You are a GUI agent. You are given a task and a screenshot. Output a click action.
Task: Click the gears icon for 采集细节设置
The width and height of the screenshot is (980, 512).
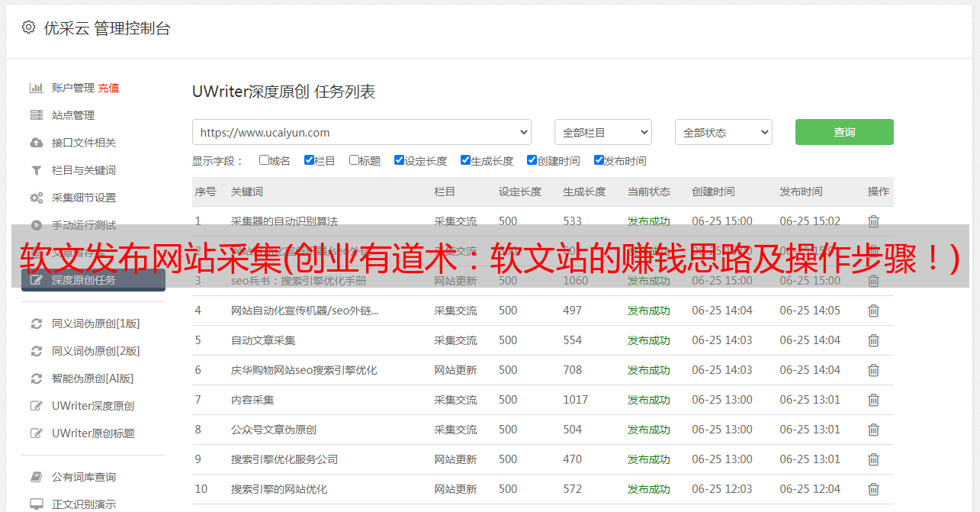[36, 198]
